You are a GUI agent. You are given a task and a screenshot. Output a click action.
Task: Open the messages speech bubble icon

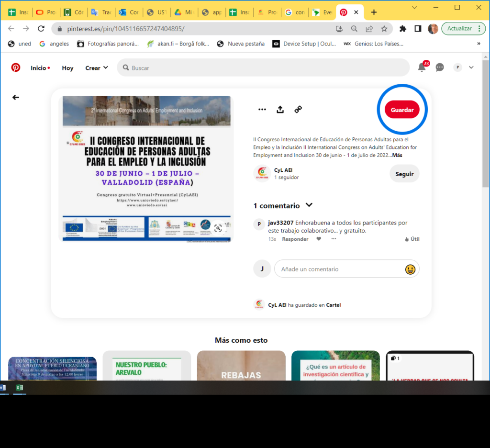point(440,67)
